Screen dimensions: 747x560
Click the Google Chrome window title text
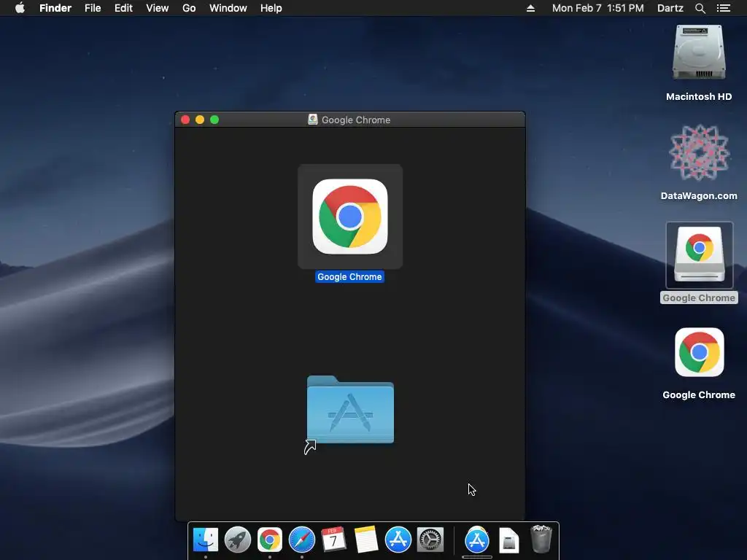point(356,120)
